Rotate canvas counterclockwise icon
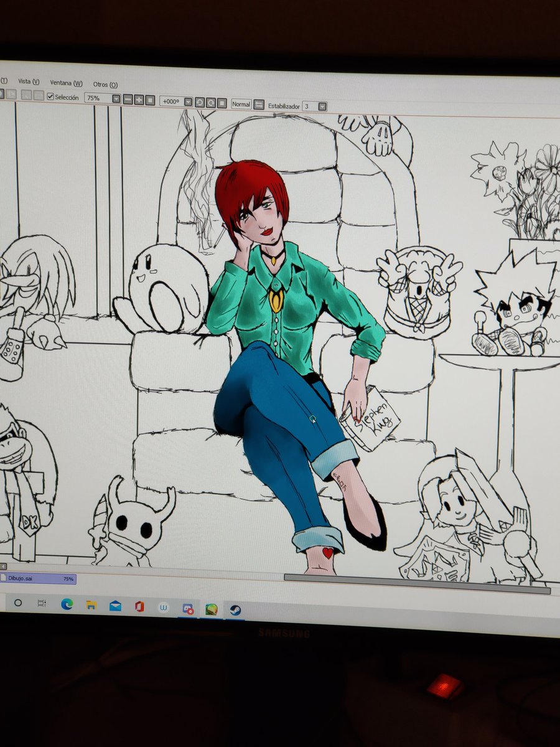Image resolution: width=560 pixels, height=747 pixels. pyautogui.click(x=200, y=102)
